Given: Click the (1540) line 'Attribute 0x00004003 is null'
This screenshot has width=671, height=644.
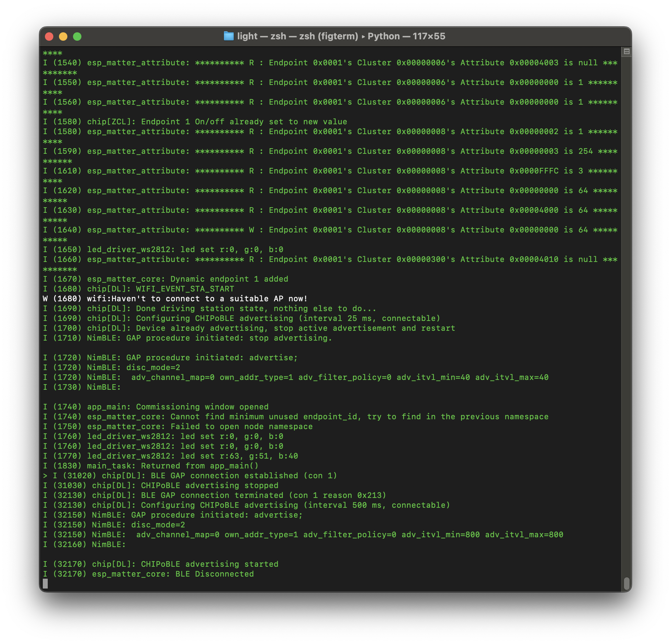Looking at the screenshot, I should (x=330, y=63).
